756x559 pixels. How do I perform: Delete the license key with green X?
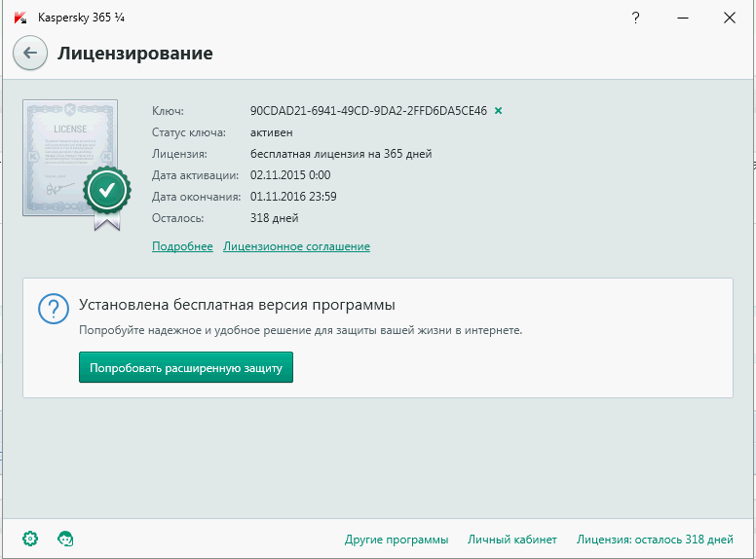499,111
